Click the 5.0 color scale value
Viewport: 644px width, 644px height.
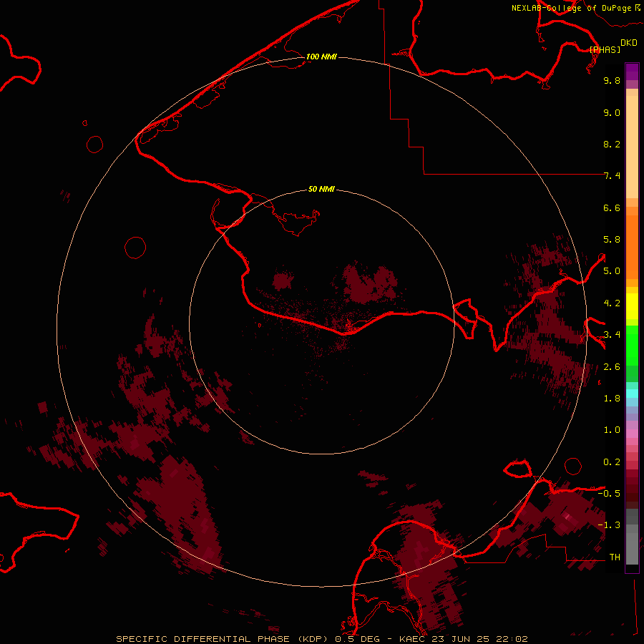612,271
